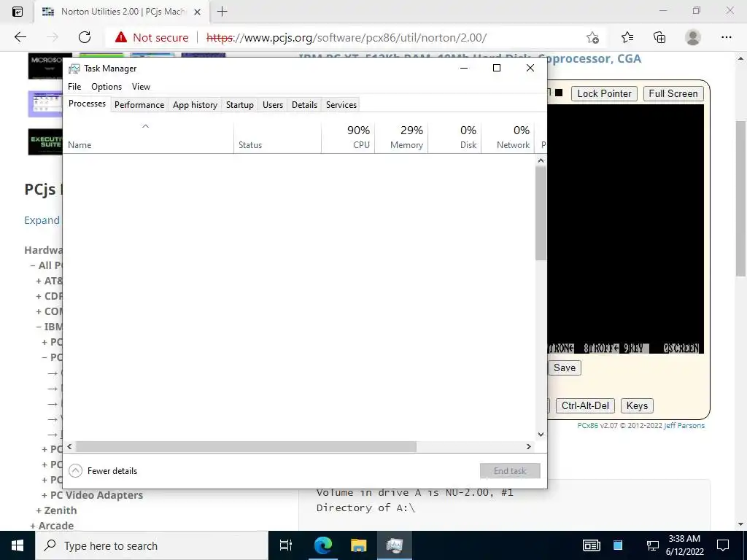
Task: Click the Lock Pointer button
Action: pos(604,93)
